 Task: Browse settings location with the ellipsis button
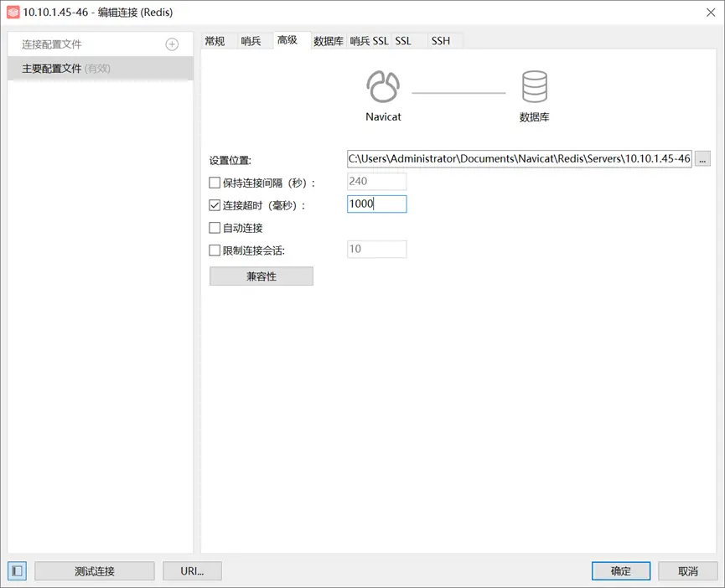(x=702, y=159)
